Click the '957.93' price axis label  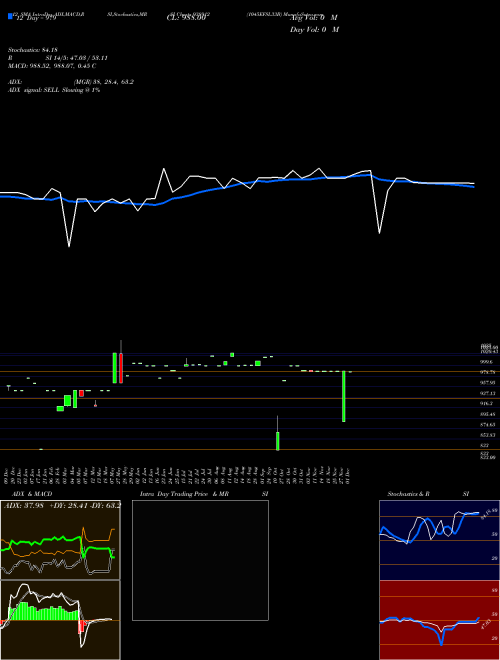click(x=487, y=383)
